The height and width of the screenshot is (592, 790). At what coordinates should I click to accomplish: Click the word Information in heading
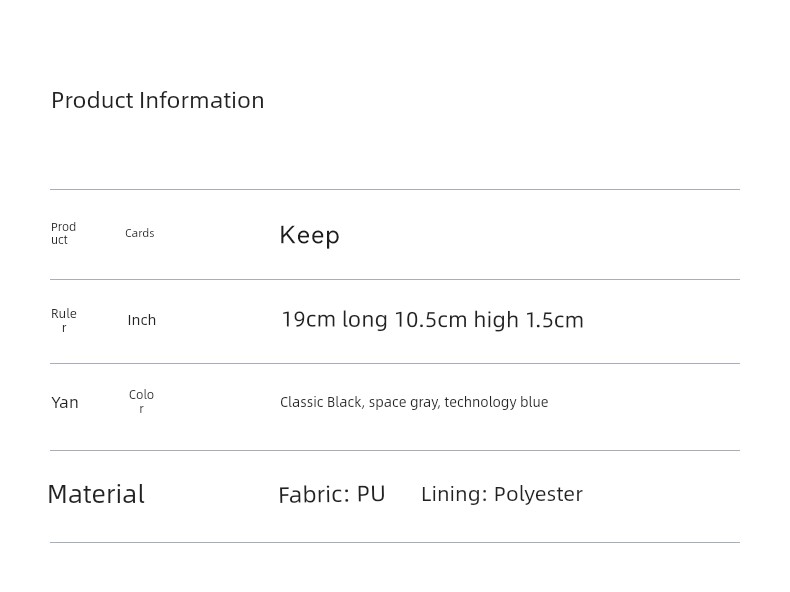[202, 100]
